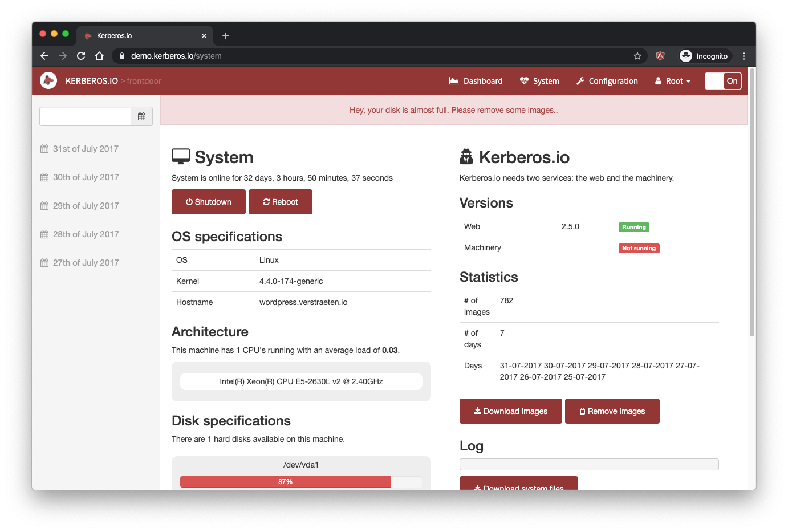Bookmark page with the star icon
The image size is (788, 532).
click(637, 56)
